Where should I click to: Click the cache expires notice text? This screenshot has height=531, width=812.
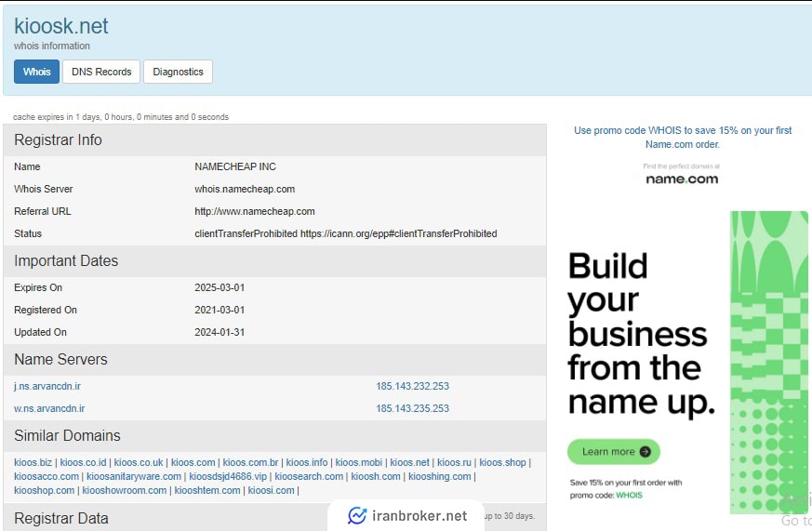pyautogui.click(x=121, y=117)
